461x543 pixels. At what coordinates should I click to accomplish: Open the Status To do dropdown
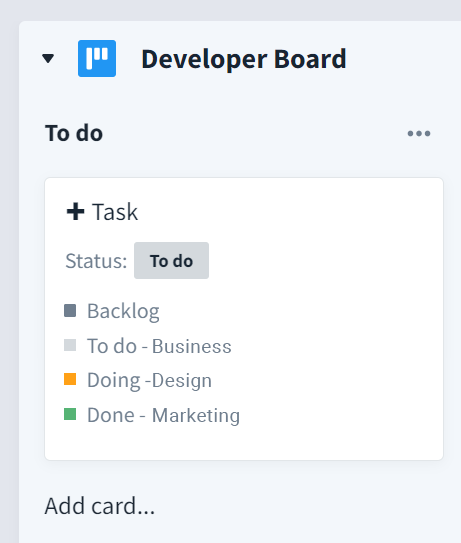click(171, 260)
